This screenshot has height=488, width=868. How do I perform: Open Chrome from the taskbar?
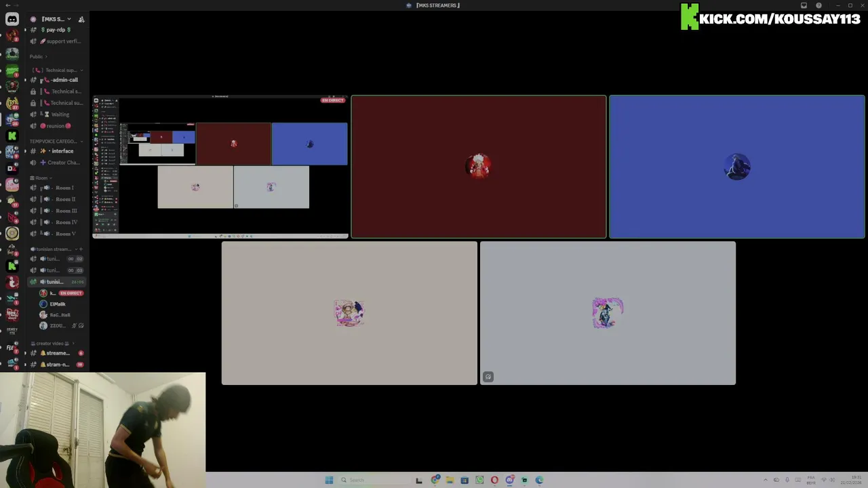(x=435, y=480)
